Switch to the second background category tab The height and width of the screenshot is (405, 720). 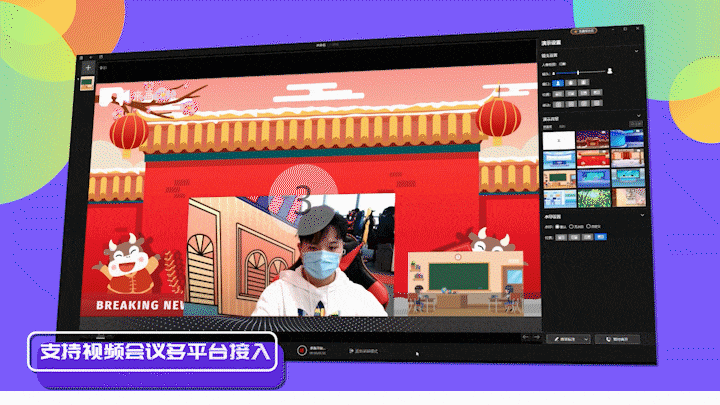coord(562,126)
